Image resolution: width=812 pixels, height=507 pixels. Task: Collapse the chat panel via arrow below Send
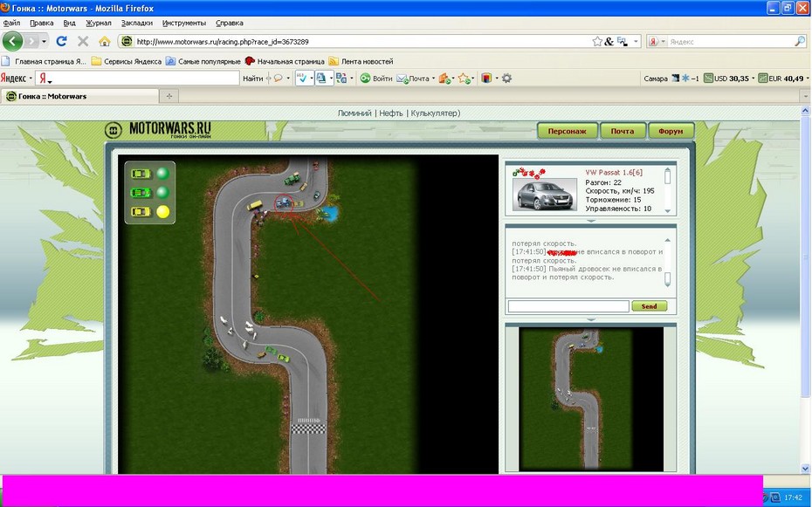[x=591, y=319]
